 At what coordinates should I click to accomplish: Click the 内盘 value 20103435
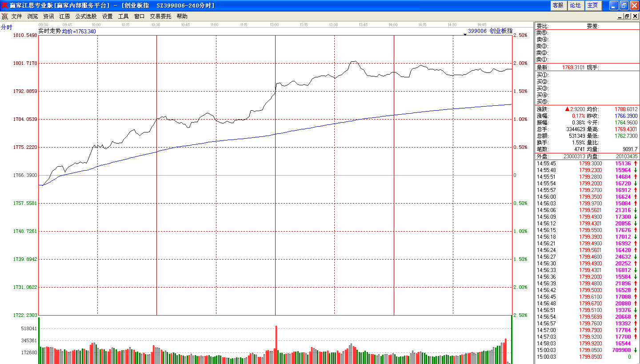[627, 156]
